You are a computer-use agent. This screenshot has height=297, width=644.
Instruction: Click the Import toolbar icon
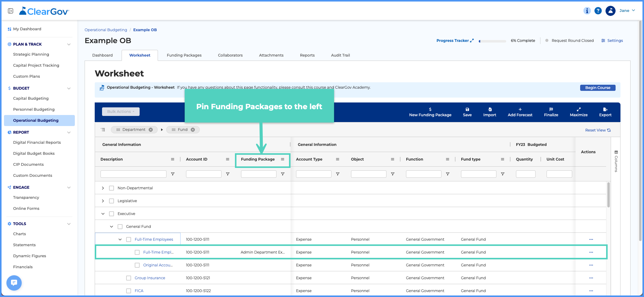click(x=490, y=110)
